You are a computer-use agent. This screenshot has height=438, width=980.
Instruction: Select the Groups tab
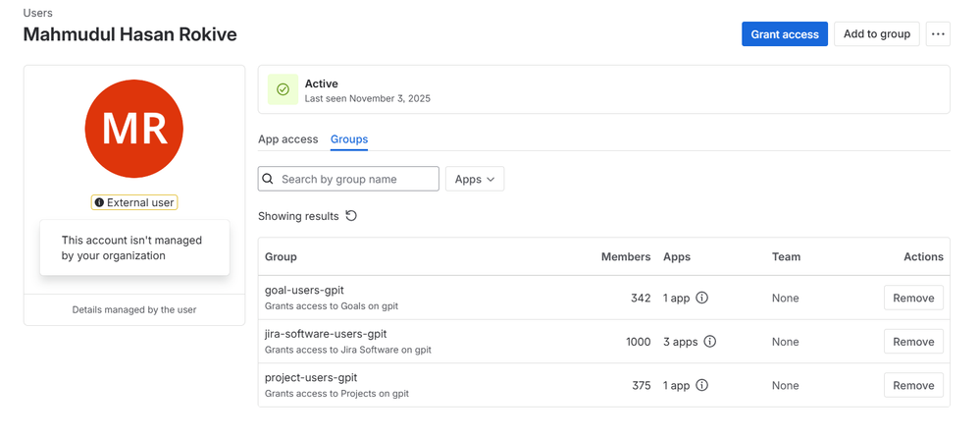(349, 139)
